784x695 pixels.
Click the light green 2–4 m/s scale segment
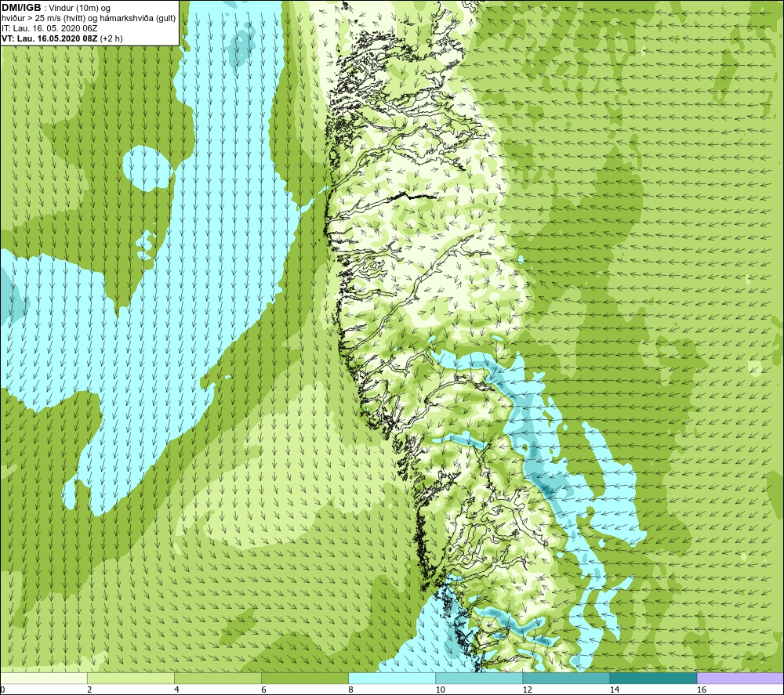click(131, 679)
